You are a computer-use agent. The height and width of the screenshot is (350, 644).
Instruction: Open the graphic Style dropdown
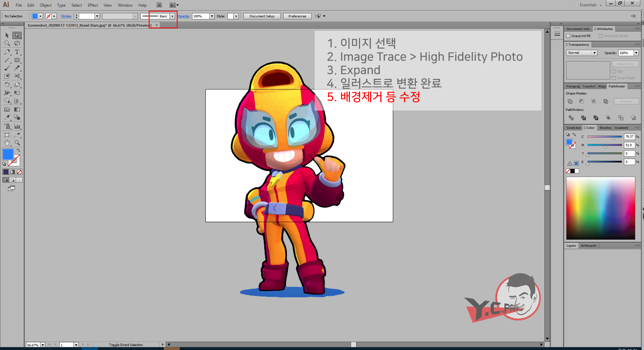pos(236,16)
